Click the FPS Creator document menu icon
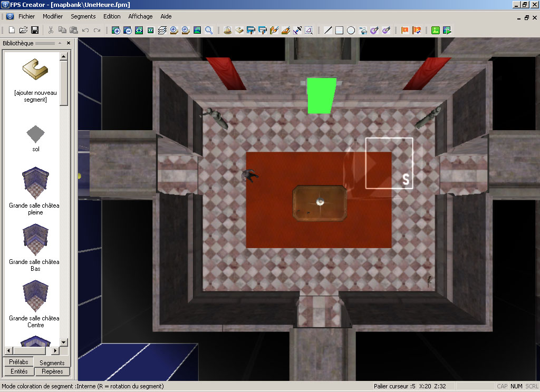 (9, 16)
